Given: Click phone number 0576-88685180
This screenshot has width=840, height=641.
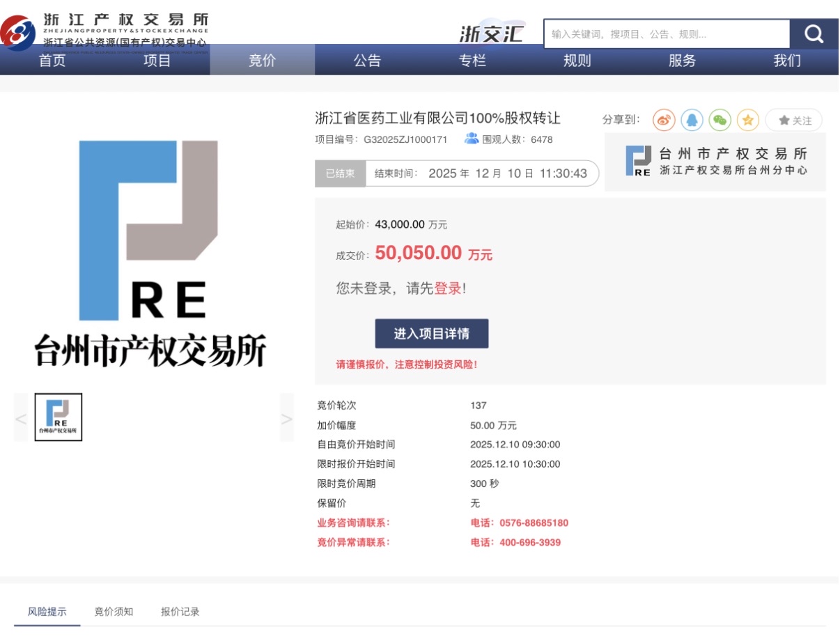Looking at the screenshot, I should point(534,523).
